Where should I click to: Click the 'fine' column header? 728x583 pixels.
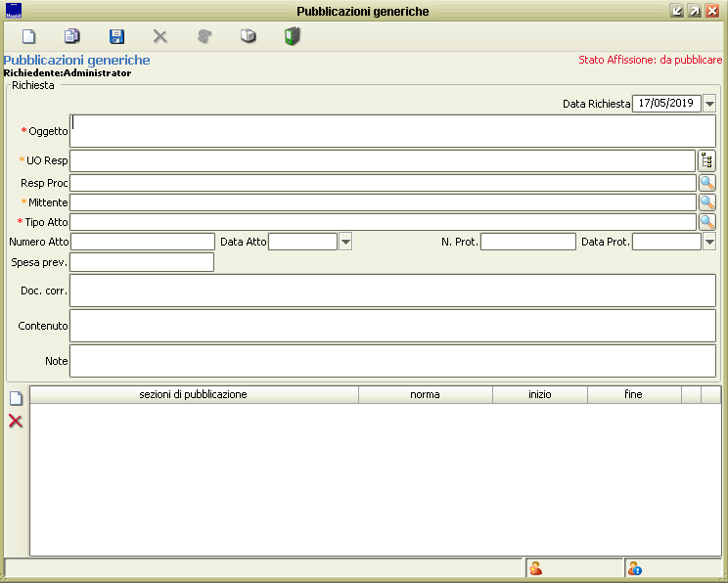634,394
